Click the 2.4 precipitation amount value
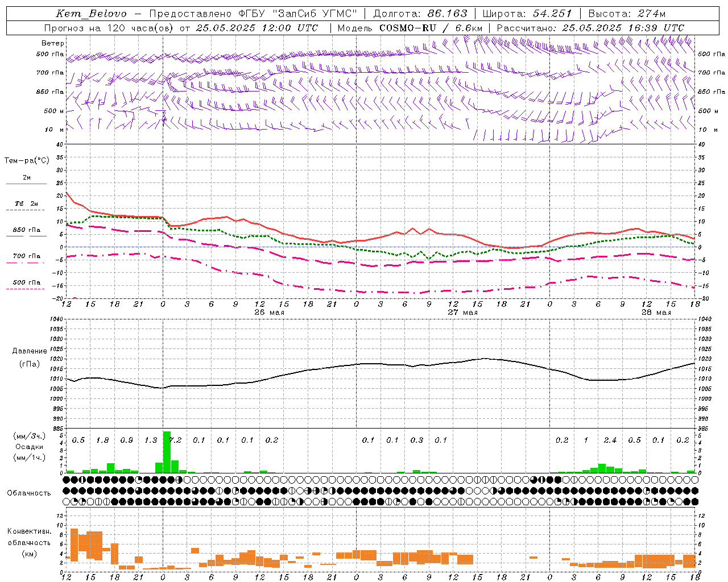The image size is (728, 582). point(610,440)
